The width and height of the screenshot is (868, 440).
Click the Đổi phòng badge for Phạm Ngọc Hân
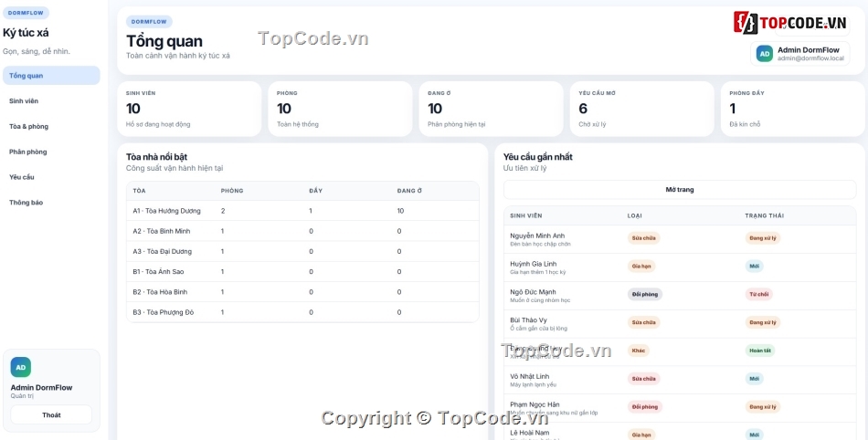coord(645,407)
